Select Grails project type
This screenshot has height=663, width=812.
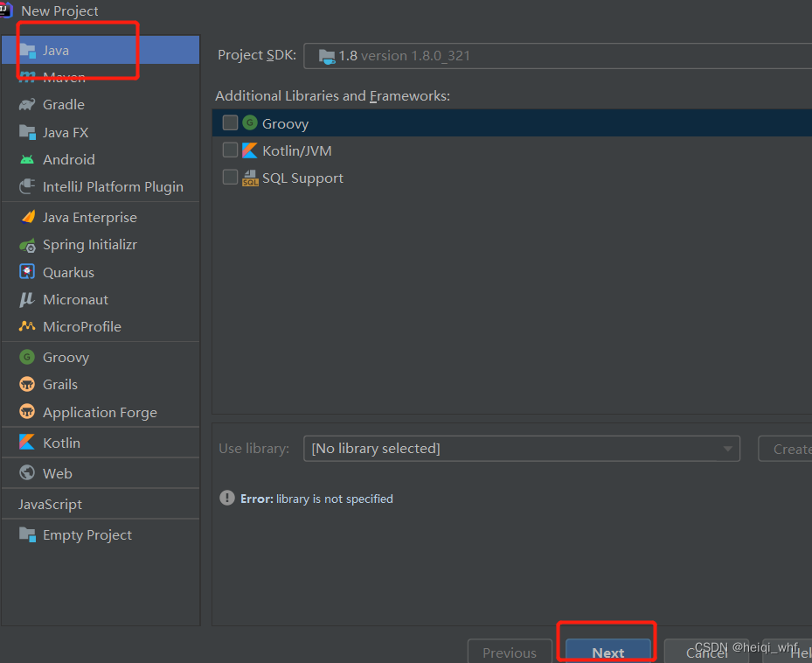101,385
